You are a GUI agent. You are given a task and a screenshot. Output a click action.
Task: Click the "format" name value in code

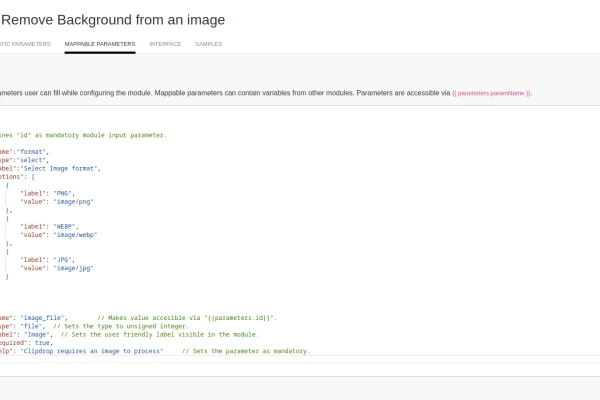pos(34,151)
